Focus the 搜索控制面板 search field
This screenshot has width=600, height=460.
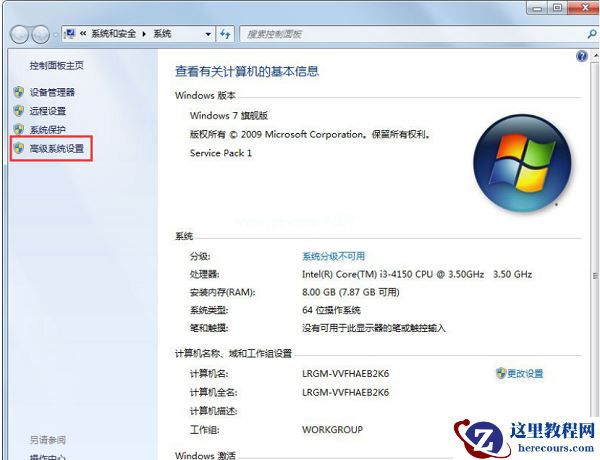tap(412, 34)
